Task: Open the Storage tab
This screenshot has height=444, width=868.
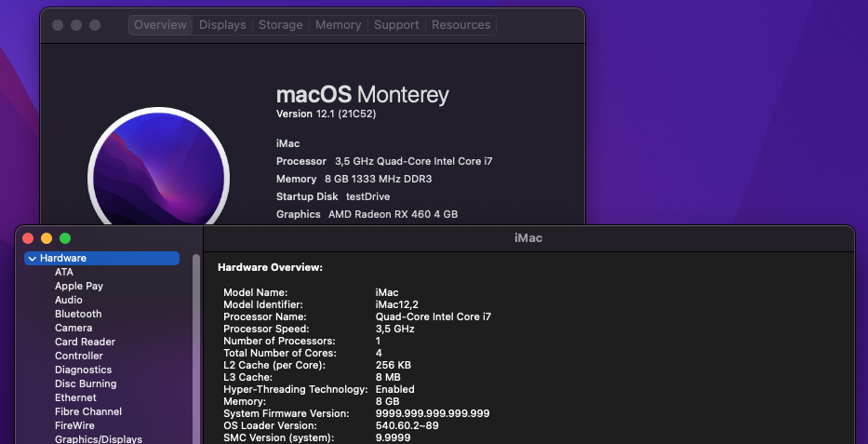Action: click(x=280, y=25)
